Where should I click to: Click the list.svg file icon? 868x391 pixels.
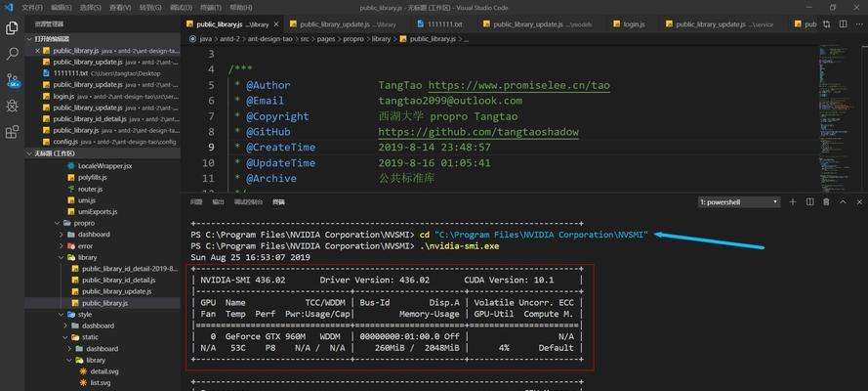click(84, 383)
